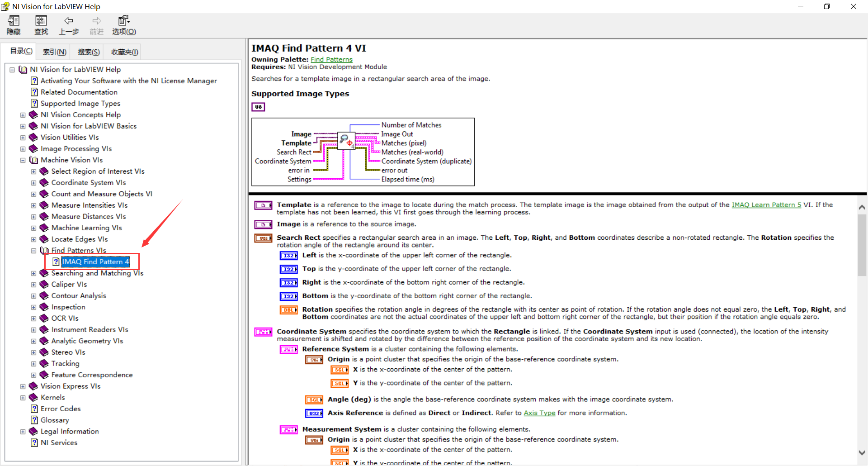Select the Contour Analysis tree item
868x466 pixels.
coord(79,295)
